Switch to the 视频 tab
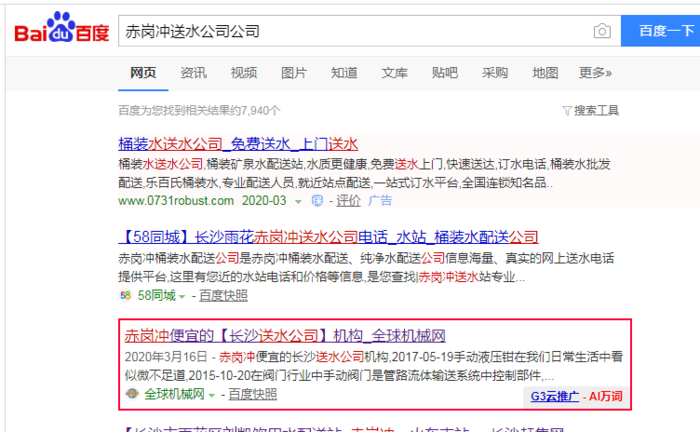 pyautogui.click(x=244, y=73)
